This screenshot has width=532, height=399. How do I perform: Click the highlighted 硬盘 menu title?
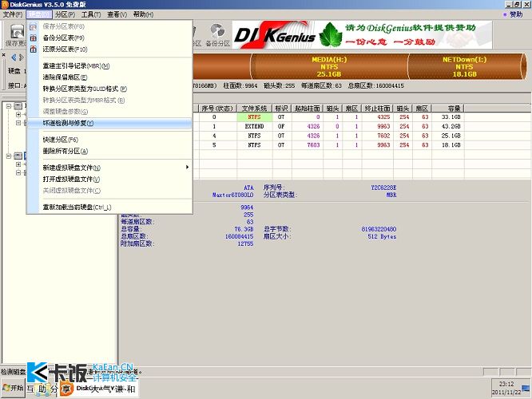pyautogui.click(x=39, y=14)
